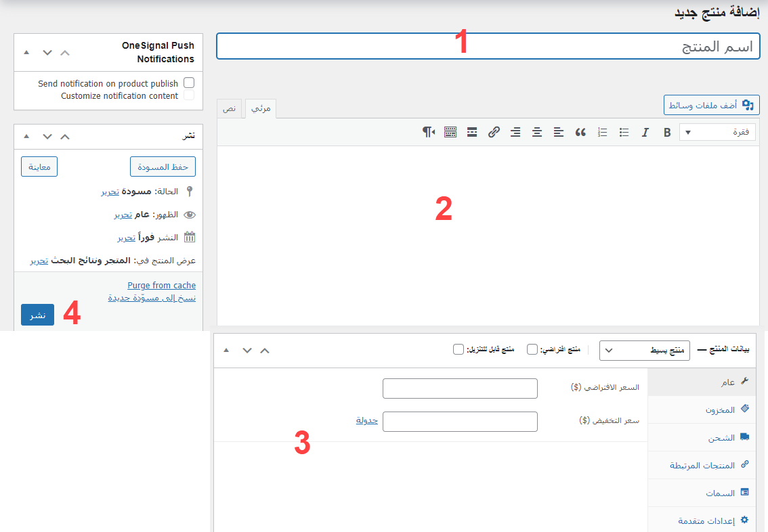Image resolution: width=768 pixels, height=532 pixels.
Task: Click نشر blue publish button
Action: 38,315
